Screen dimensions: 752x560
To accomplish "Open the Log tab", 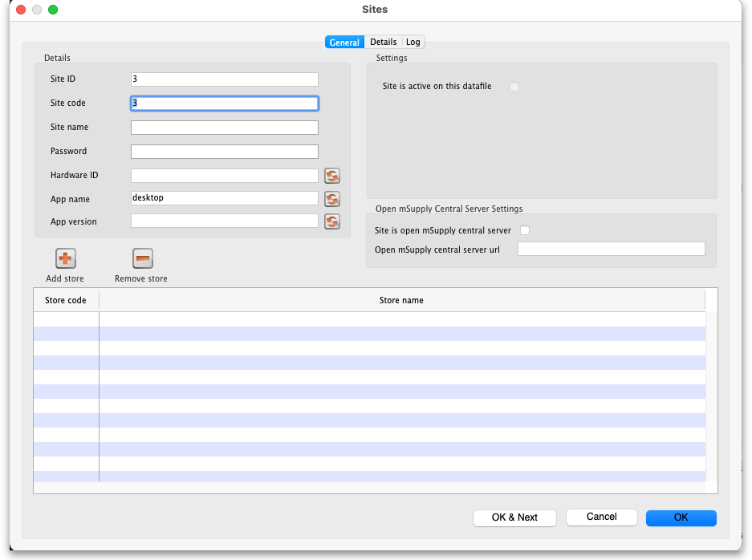I will (x=413, y=43).
